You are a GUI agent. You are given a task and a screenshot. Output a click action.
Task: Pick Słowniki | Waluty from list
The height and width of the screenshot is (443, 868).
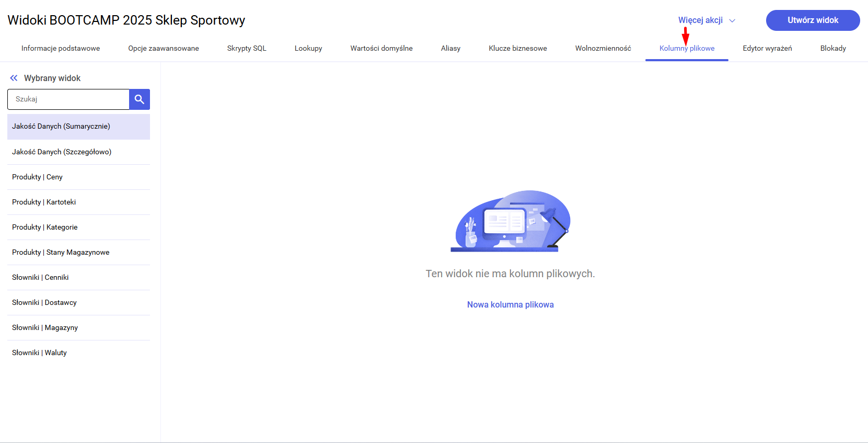40,353
